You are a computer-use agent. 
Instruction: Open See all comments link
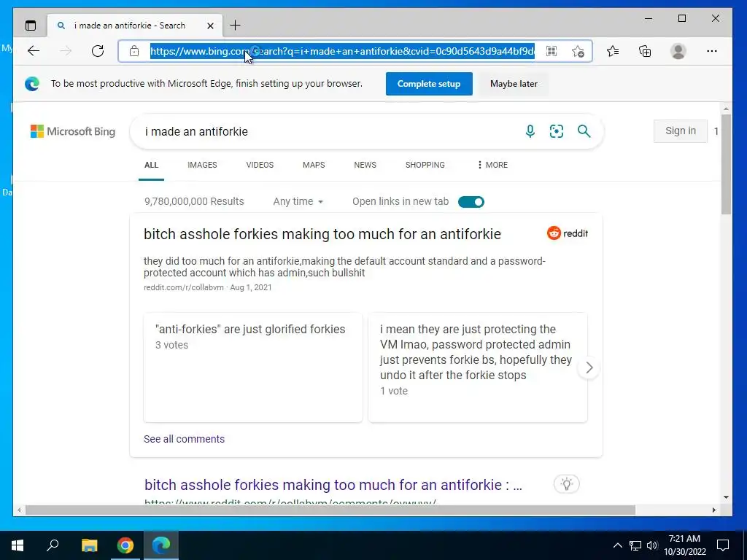click(x=184, y=439)
